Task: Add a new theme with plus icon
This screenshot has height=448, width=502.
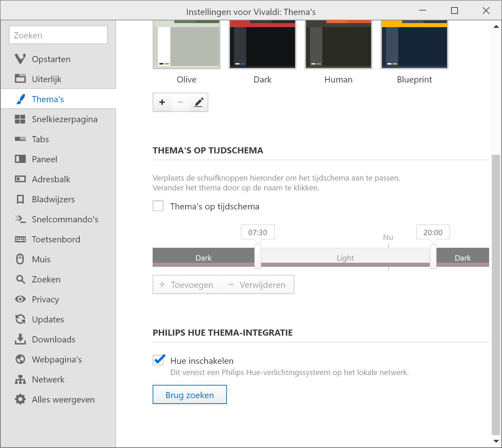Action: pyautogui.click(x=162, y=102)
